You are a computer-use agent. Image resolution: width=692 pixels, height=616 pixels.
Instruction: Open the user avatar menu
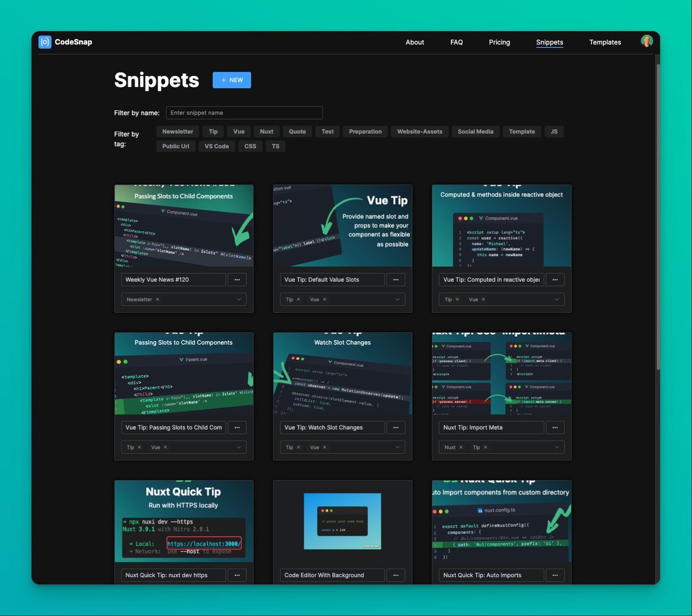pos(646,41)
